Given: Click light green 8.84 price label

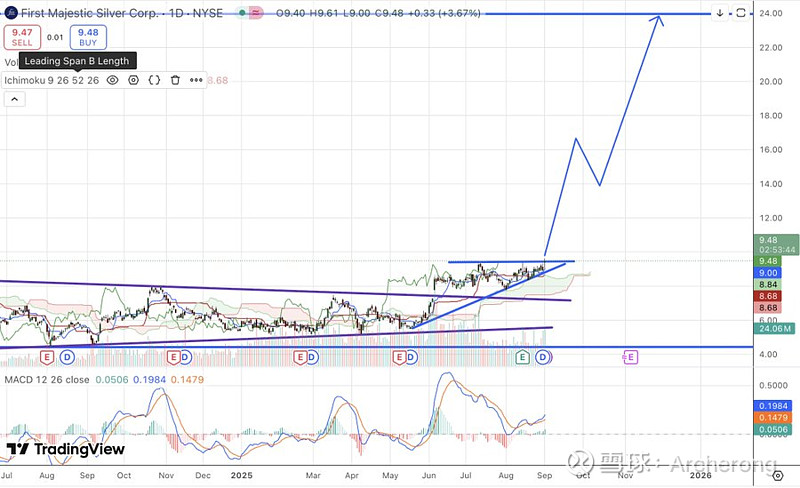Looking at the screenshot, I should point(768,284).
